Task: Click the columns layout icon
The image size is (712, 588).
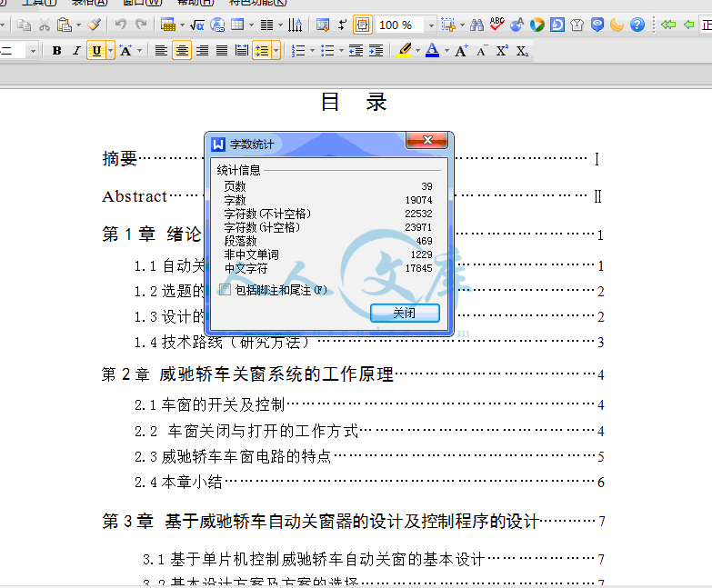Action: [267, 25]
